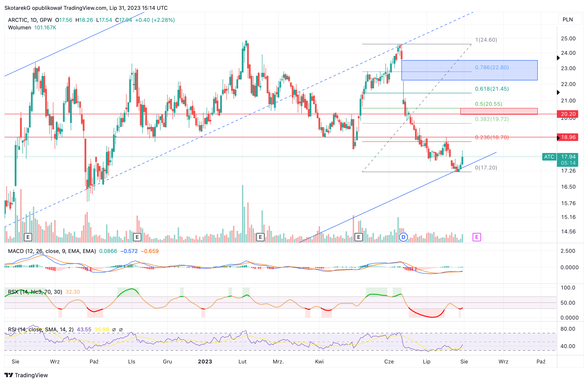Image resolution: width=588 pixels, height=383 pixels.
Task: Open the earnings "E" marker above LIs
Action: [137, 237]
